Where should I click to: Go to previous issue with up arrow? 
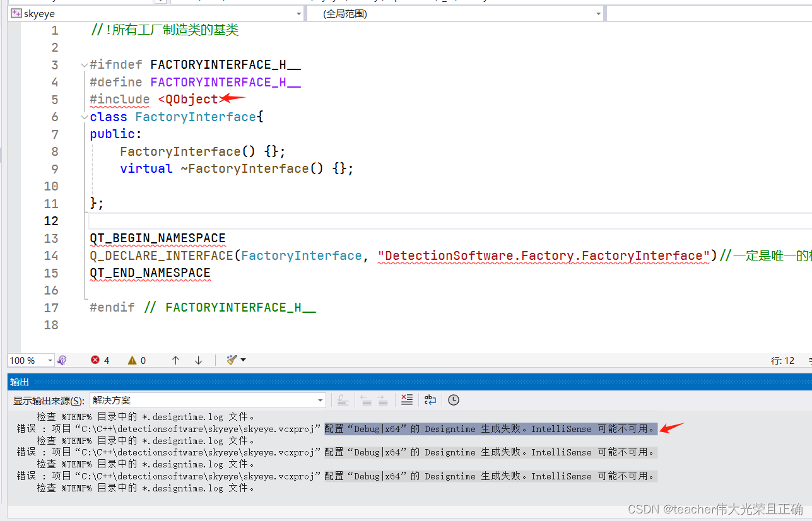pyautogui.click(x=175, y=360)
